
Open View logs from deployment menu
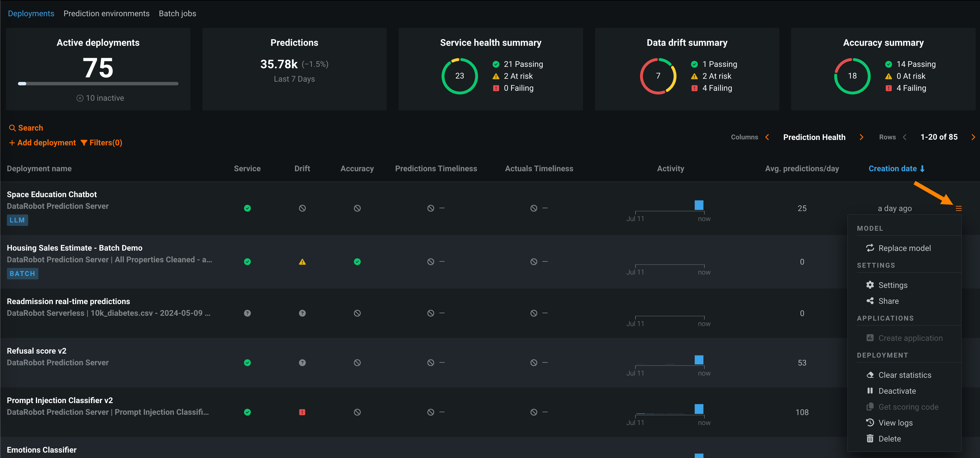[x=895, y=423]
